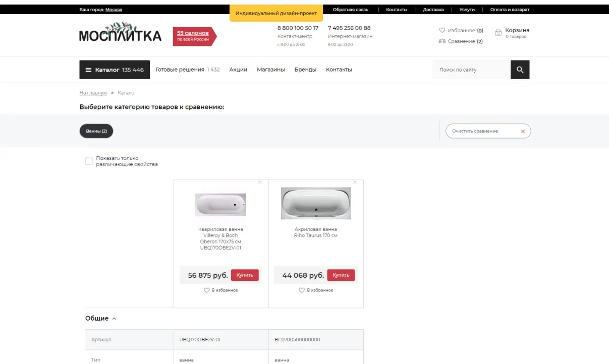Call the 7 495 256 00 88 number
The height and width of the screenshot is (364, 609).
(x=349, y=28)
